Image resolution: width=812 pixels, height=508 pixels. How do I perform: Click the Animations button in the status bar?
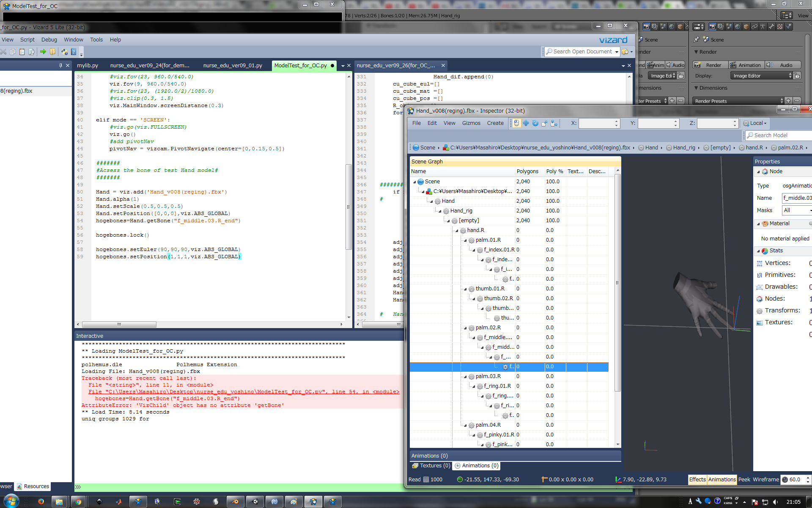click(x=722, y=479)
